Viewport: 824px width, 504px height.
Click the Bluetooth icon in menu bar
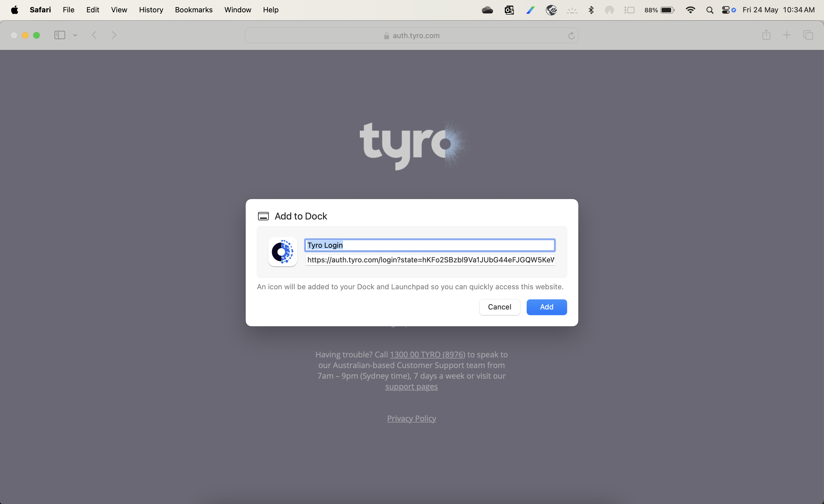591,10
